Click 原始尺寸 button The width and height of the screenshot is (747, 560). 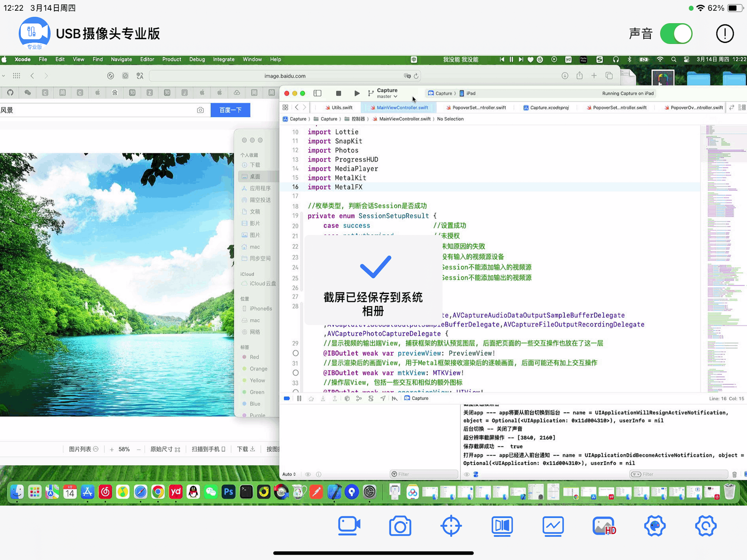(165, 449)
